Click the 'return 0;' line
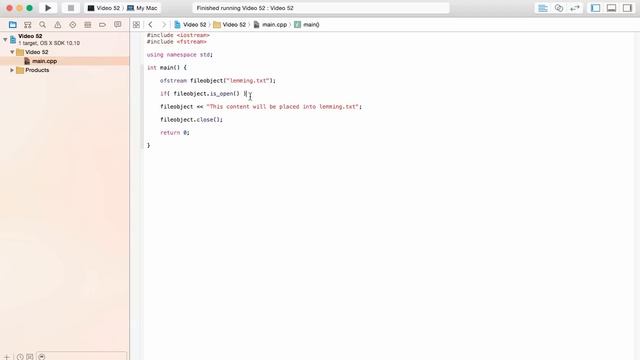The image size is (640, 360). pos(175,133)
